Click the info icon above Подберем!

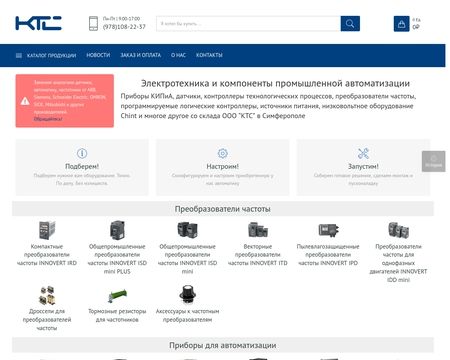click(x=82, y=153)
